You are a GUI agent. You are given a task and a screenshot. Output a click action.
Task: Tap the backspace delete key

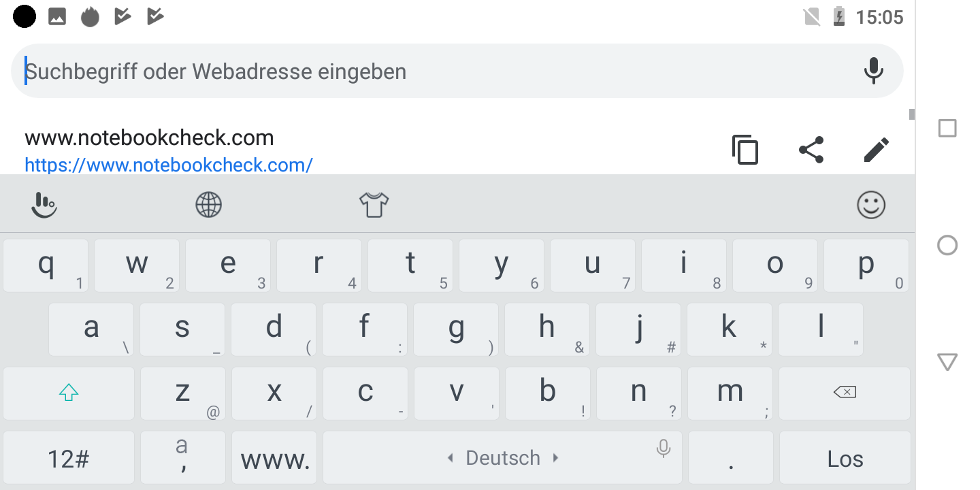coord(845,393)
